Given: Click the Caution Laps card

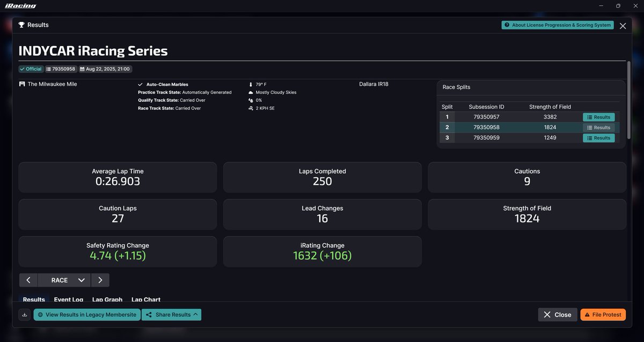Looking at the screenshot, I should (x=118, y=214).
